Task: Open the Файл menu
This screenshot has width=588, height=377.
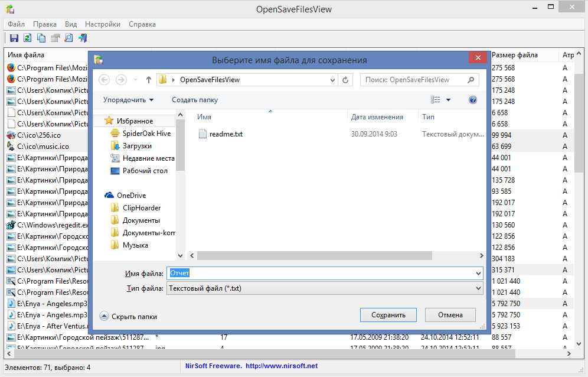Action: pos(16,24)
